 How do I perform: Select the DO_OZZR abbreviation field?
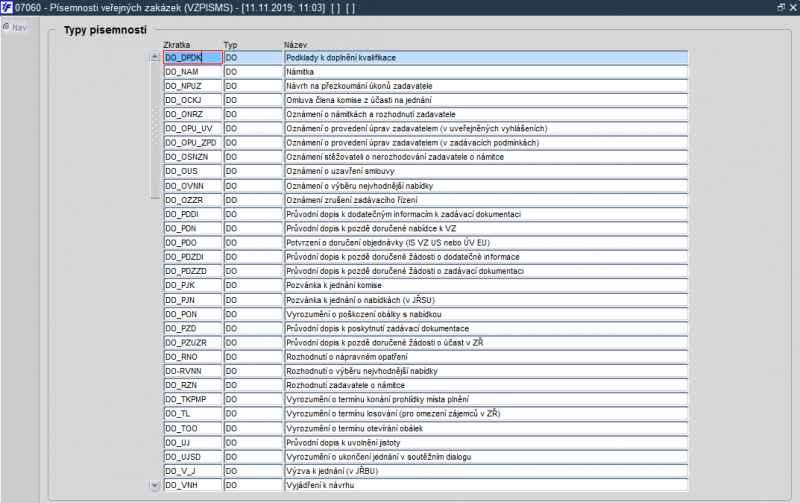pos(193,200)
